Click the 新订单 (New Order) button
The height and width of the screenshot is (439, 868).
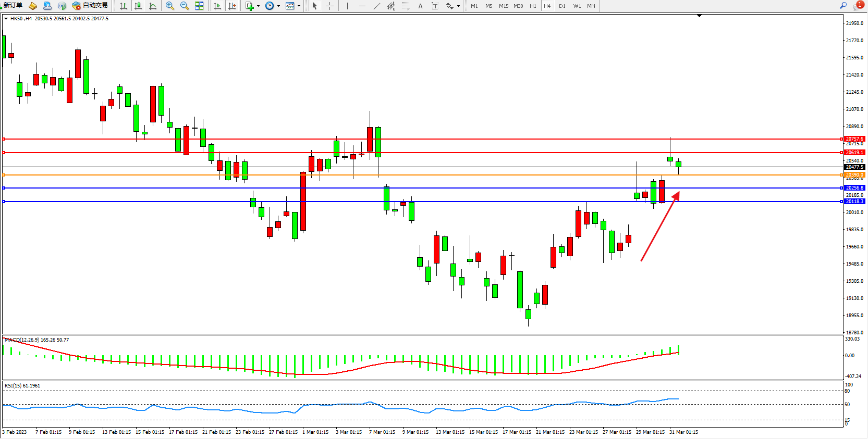pyautogui.click(x=13, y=6)
